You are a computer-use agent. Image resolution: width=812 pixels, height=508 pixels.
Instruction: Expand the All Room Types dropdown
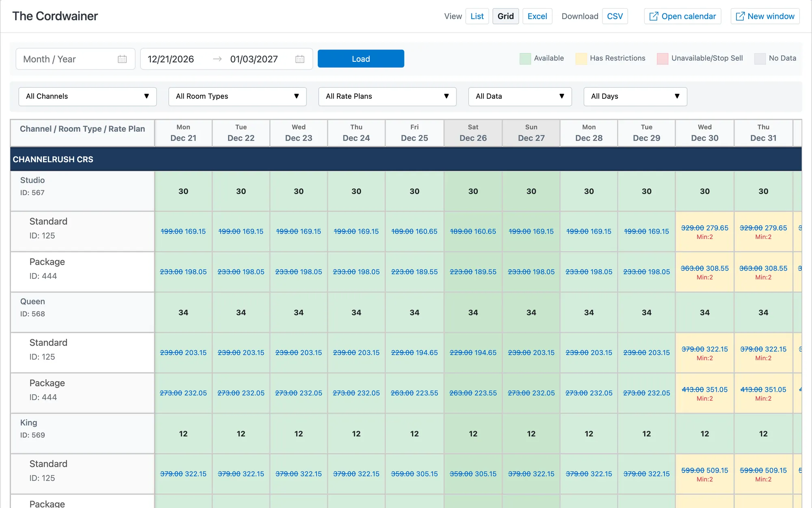238,96
